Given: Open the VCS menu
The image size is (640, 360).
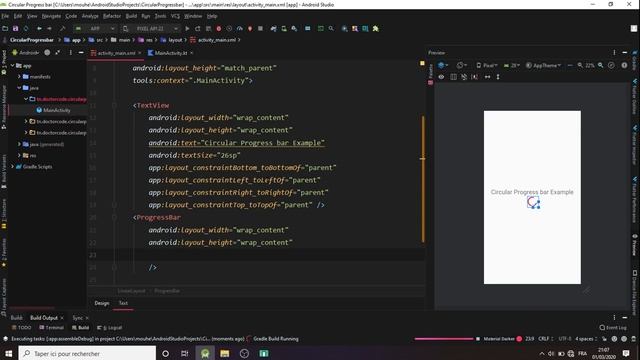Looking at the screenshot, I should tap(175, 16).
